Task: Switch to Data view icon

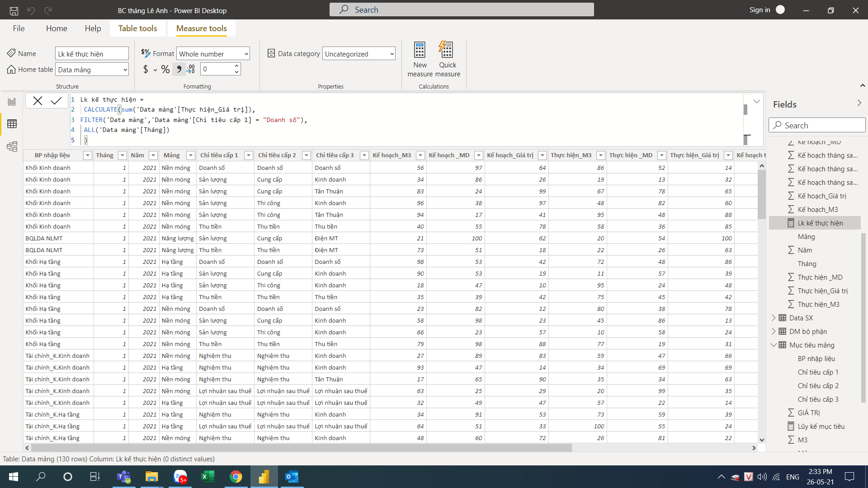Action: pyautogui.click(x=12, y=124)
